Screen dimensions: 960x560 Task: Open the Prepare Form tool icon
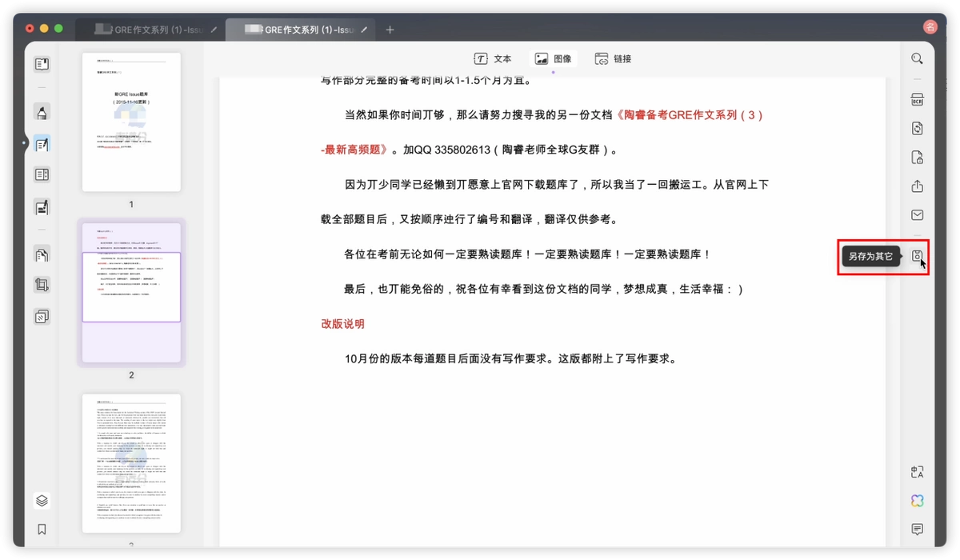click(42, 174)
